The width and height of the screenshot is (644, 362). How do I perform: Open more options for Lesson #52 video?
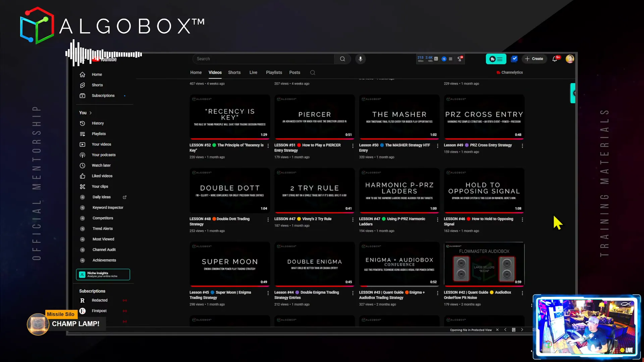click(268, 146)
